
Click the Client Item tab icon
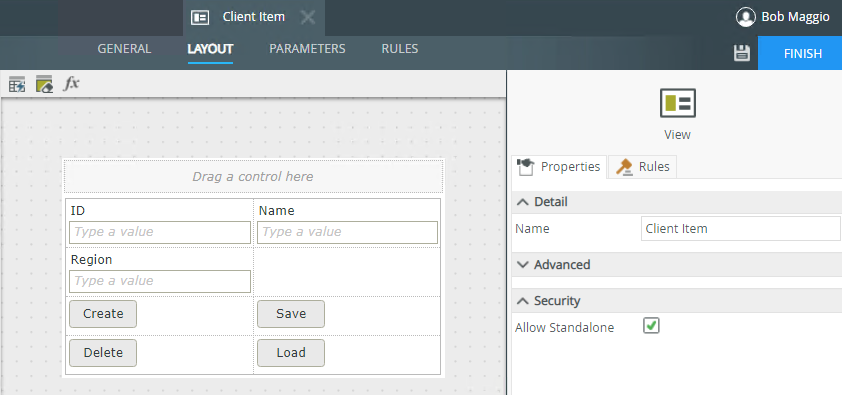click(200, 18)
